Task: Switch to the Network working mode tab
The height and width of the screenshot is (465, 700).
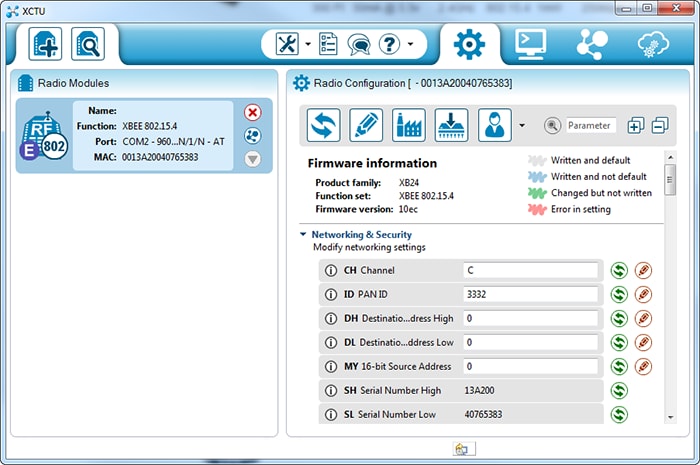Action: pos(591,44)
